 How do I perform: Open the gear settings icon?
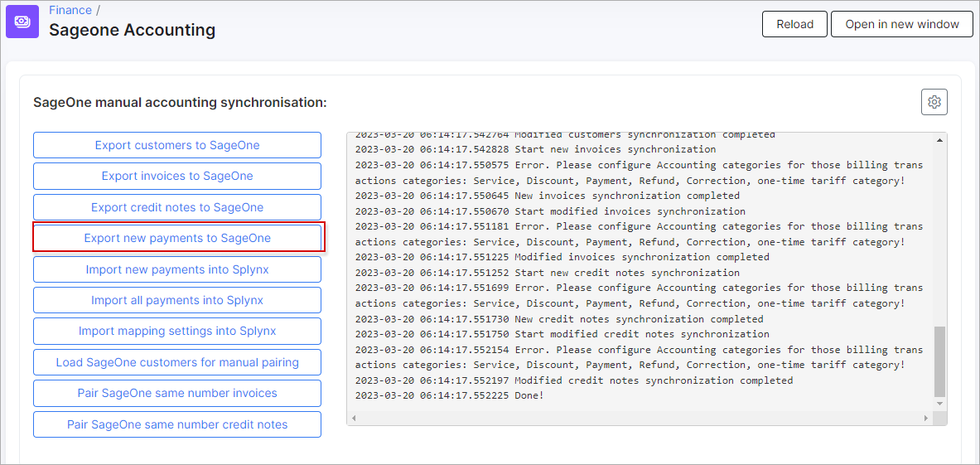click(934, 102)
